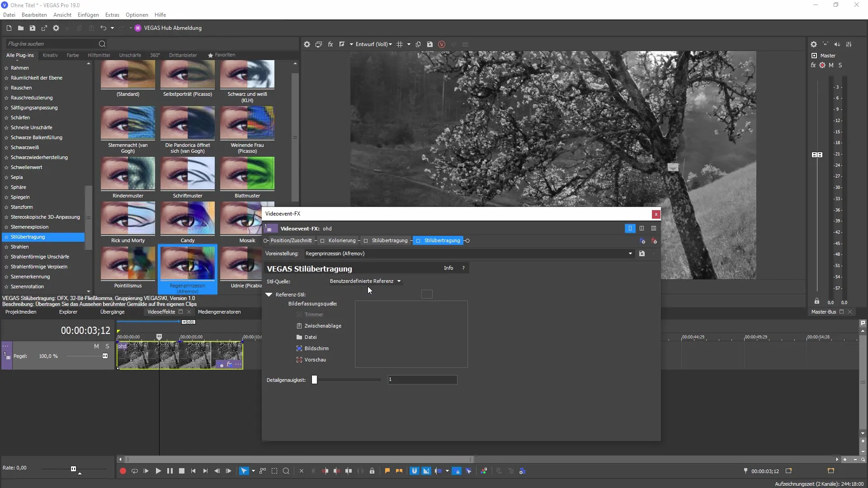Switch to two-pane FX window layout
Screen dimensions: 868x488
click(642, 228)
